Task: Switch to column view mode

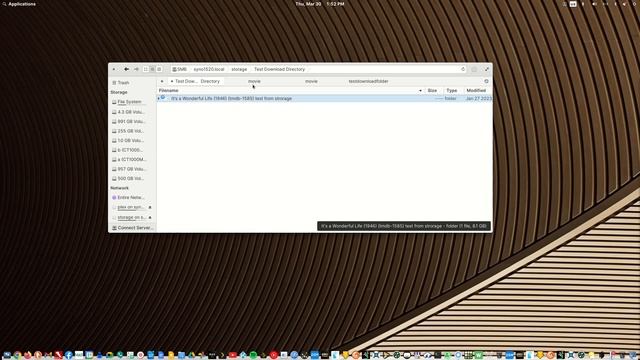Action: (x=159, y=69)
